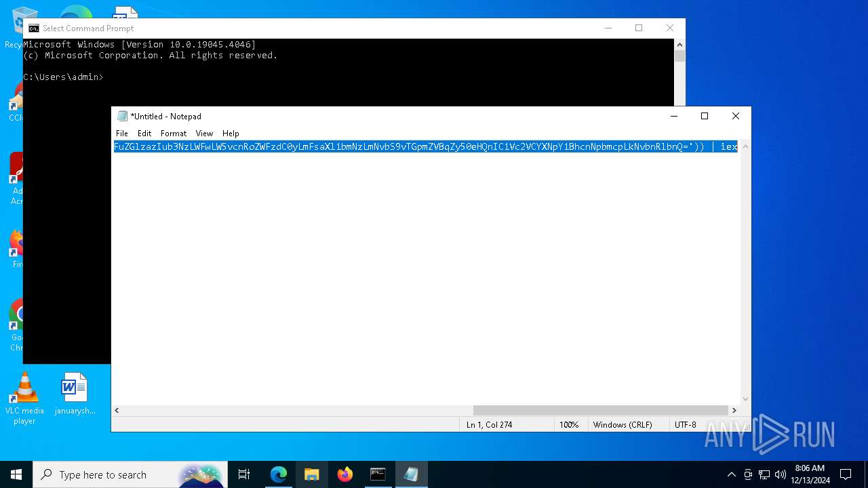This screenshot has height=488, width=868.
Task: Open the Windows Start menu
Action: click(x=16, y=474)
